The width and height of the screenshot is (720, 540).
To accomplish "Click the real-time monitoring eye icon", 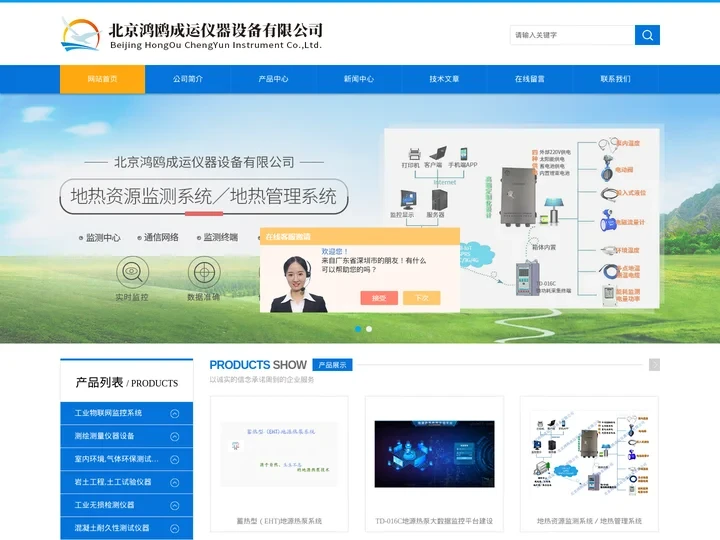I will click(132, 272).
